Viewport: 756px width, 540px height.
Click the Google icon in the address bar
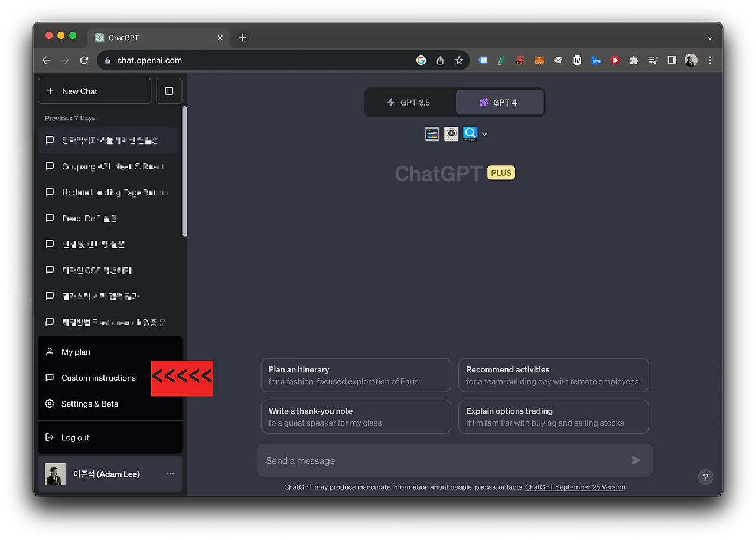421,60
